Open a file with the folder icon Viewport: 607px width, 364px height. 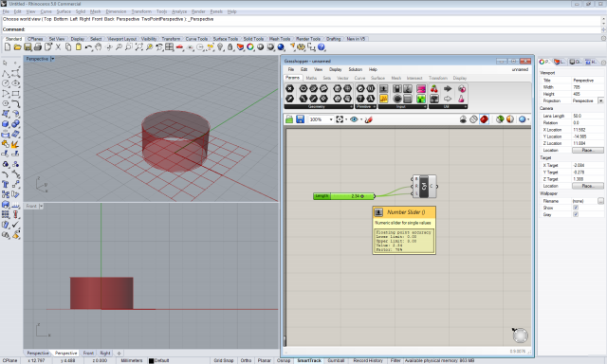point(17,46)
